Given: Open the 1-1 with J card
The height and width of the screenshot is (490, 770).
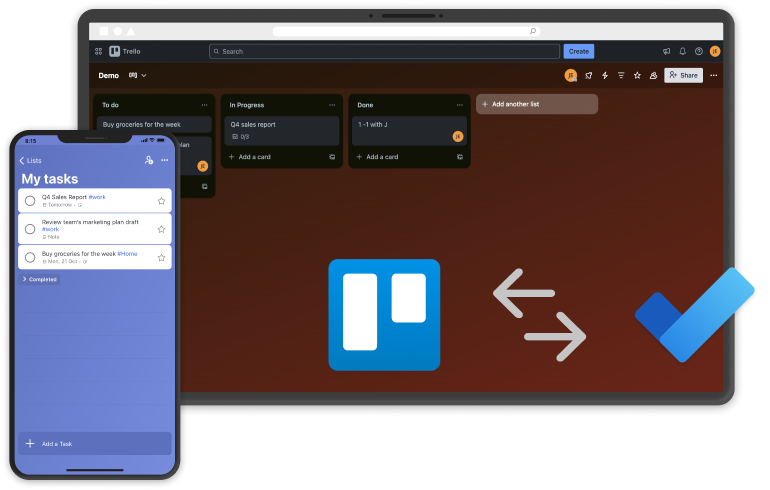Looking at the screenshot, I should point(409,131).
